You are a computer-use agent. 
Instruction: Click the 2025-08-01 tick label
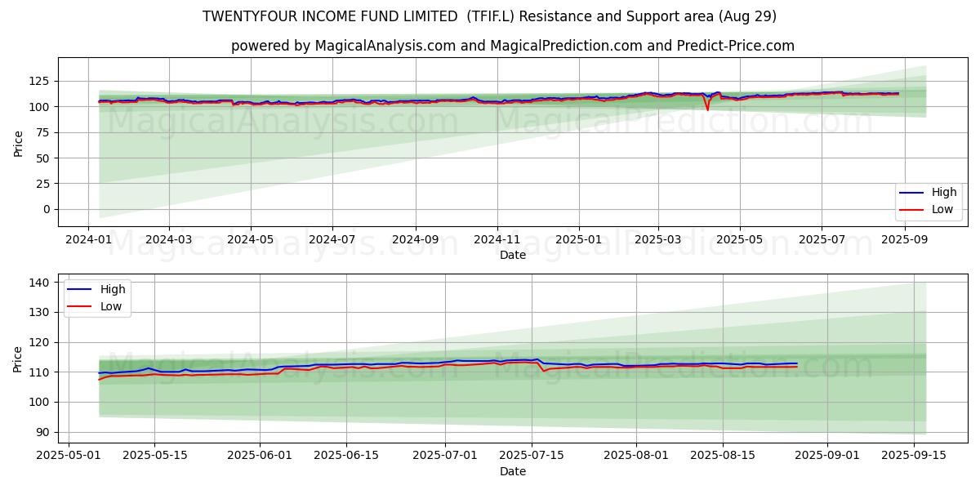pyautogui.click(x=638, y=457)
